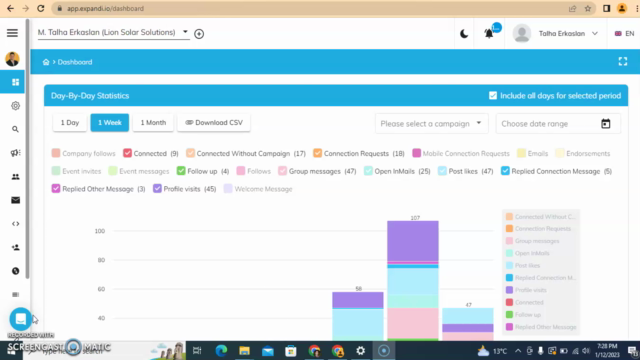The height and width of the screenshot is (360, 640).
Task: Open the EN language selector
Action: pyautogui.click(x=624, y=33)
